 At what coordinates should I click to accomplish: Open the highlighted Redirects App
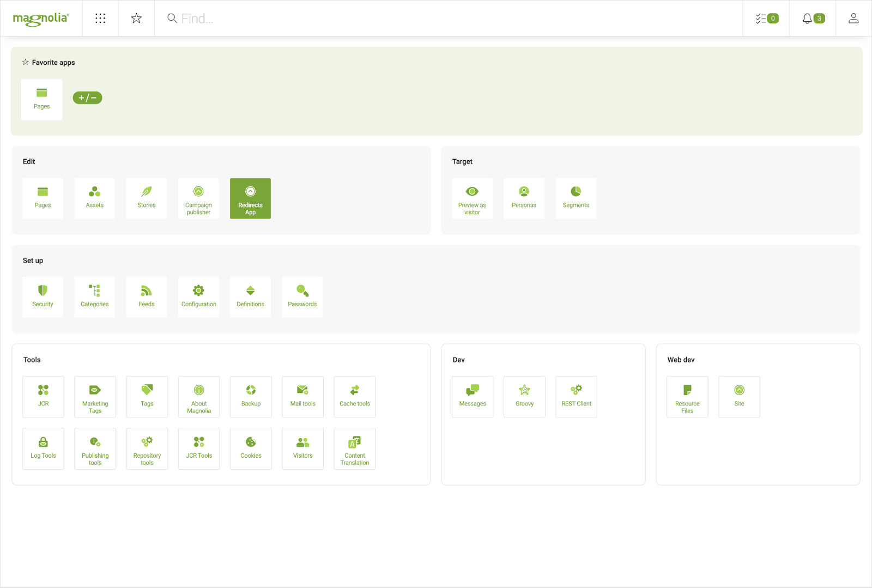tap(250, 198)
